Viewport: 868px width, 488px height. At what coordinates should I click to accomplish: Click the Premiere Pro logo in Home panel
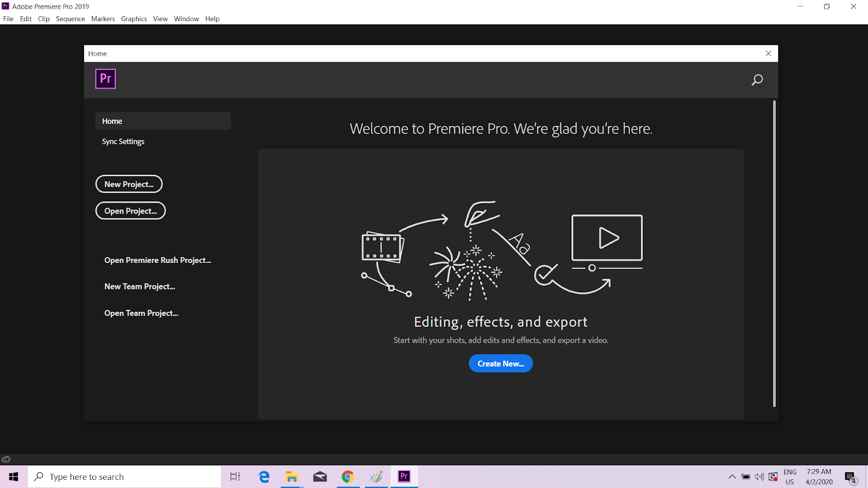pyautogui.click(x=106, y=79)
